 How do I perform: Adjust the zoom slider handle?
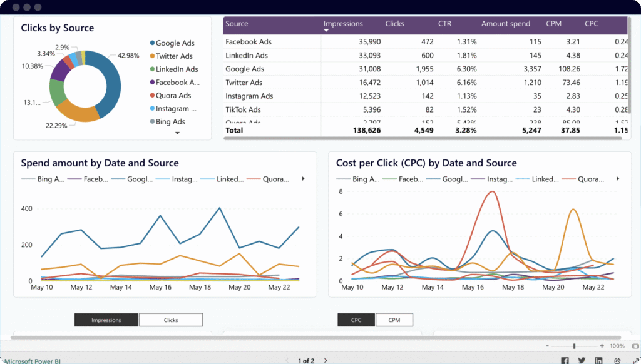coord(575,346)
